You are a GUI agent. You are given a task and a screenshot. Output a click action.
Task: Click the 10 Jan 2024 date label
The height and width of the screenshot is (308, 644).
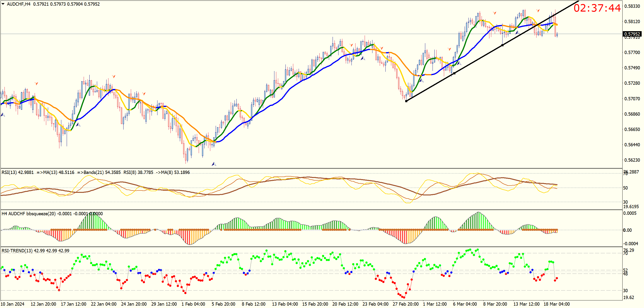[12, 304]
